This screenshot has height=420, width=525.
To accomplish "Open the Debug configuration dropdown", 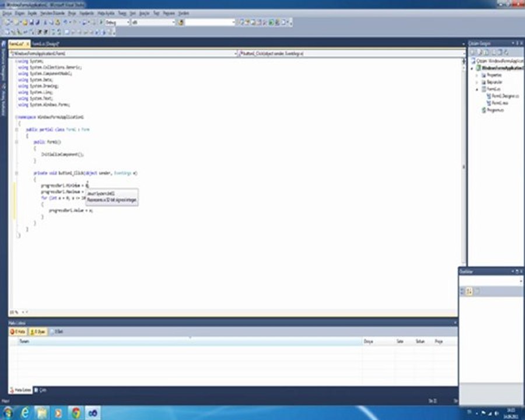I will tap(117, 22).
